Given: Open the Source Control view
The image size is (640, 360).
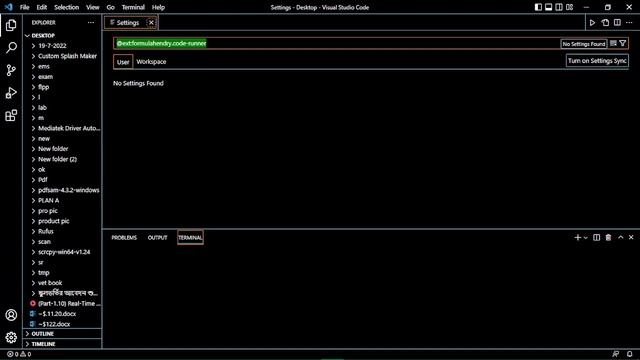Looking at the screenshot, I should tap(11, 70).
